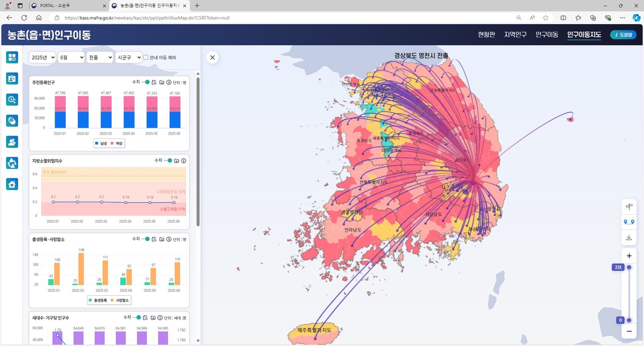The width and height of the screenshot is (644, 346).
Task: Open detail view icon in 주민등록인구 panel
Action: (x=154, y=82)
